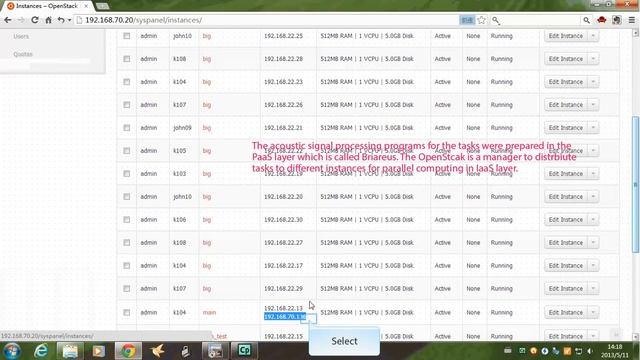The width and height of the screenshot is (640, 360).
Task: Click the page icon at address bar start
Action: [x=80, y=20]
